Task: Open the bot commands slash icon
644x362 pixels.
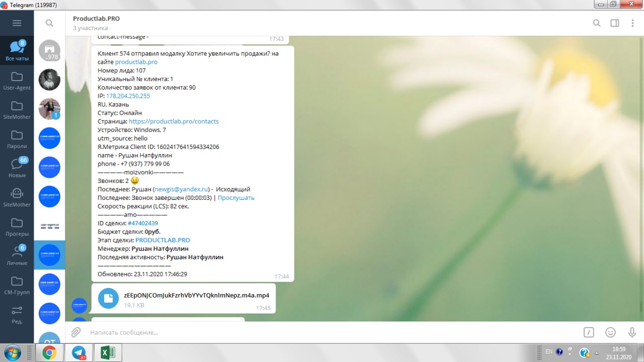Action: coord(589,332)
